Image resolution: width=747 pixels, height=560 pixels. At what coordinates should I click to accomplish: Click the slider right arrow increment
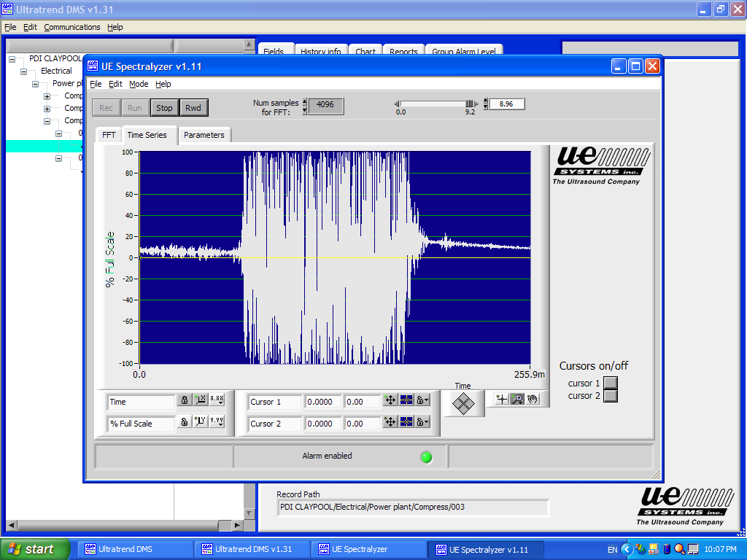[476, 104]
